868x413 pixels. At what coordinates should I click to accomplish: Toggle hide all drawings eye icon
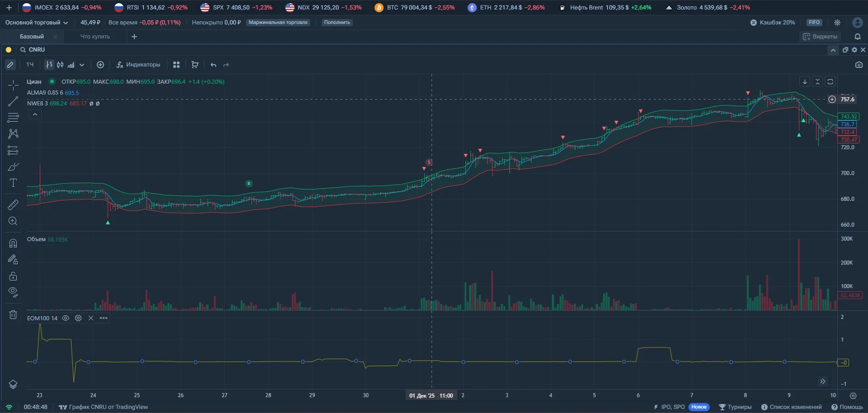pyautogui.click(x=13, y=292)
